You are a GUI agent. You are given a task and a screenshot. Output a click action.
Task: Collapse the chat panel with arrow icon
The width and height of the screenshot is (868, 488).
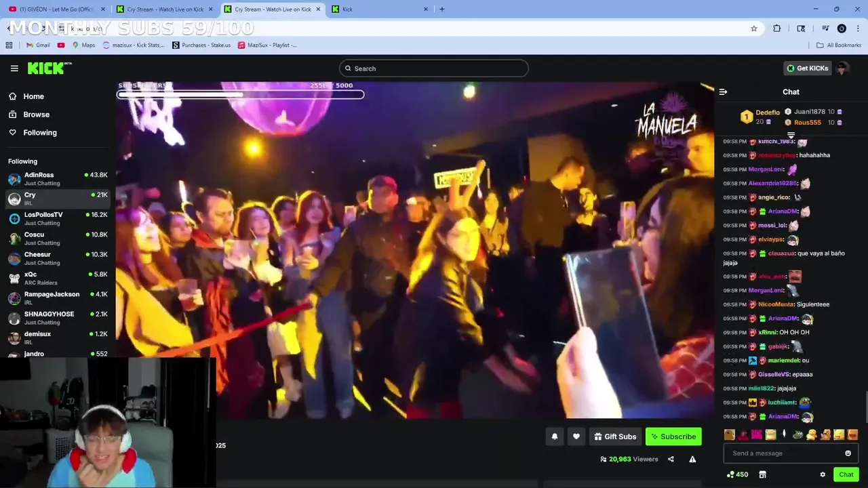point(723,91)
